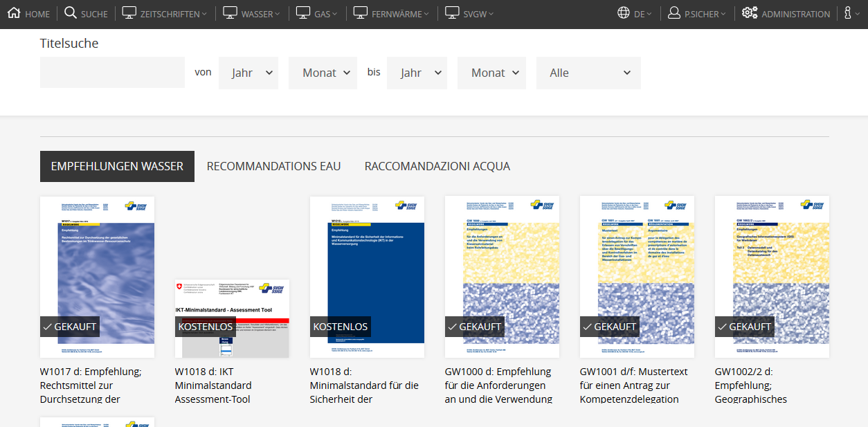Expand the first Jahr dropdown after 'von'

pos(248,73)
